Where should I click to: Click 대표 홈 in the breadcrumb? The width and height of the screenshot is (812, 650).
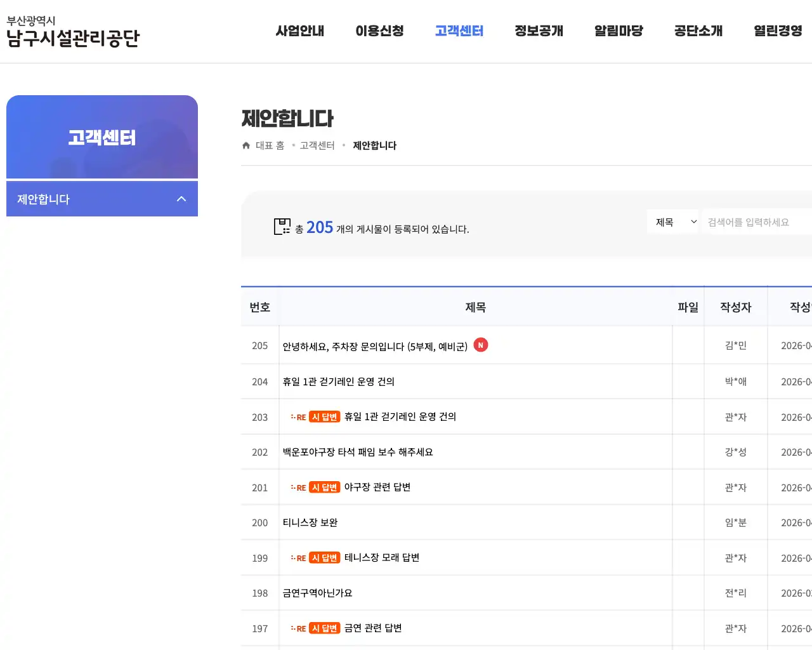[269, 145]
